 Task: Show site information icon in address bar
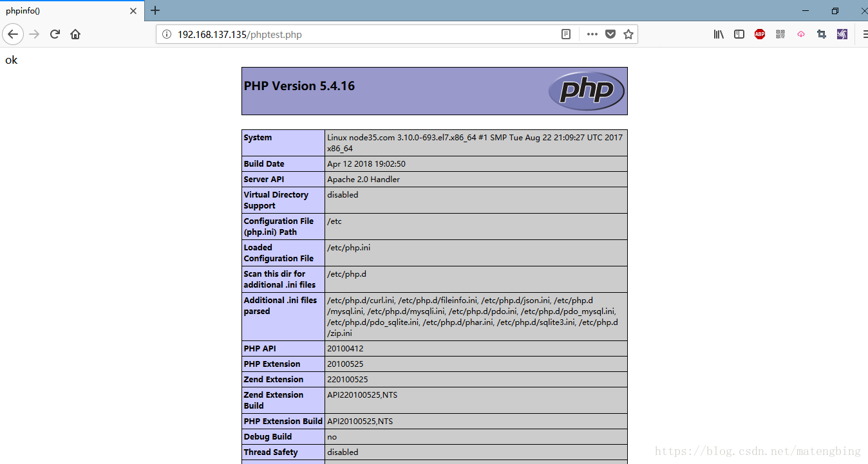tap(167, 34)
